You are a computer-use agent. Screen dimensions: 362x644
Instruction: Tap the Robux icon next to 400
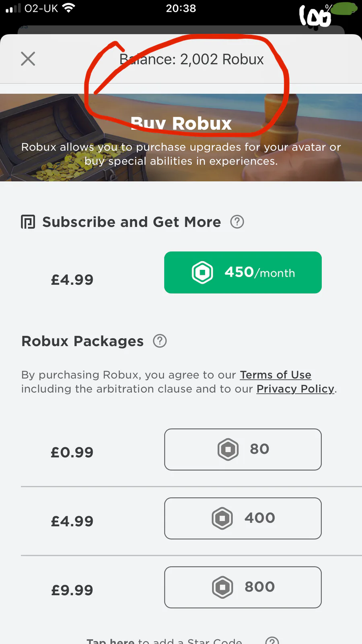(x=222, y=518)
